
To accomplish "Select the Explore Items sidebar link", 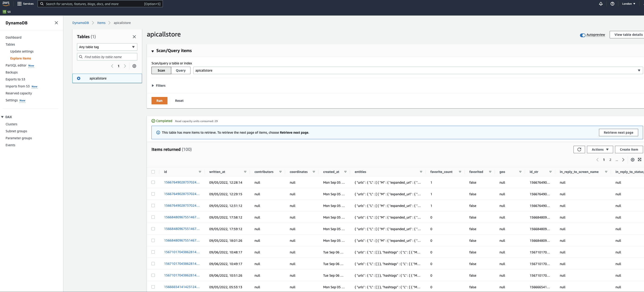I will [x=21, y=58].
